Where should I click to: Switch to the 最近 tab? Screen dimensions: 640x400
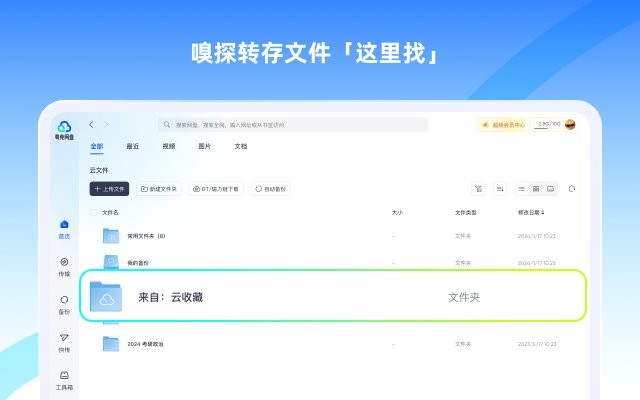pos(133,146)
